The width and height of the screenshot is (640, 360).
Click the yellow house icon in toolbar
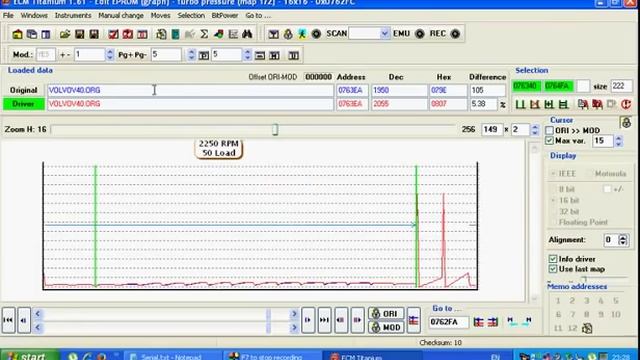click(x=17, y=34)
